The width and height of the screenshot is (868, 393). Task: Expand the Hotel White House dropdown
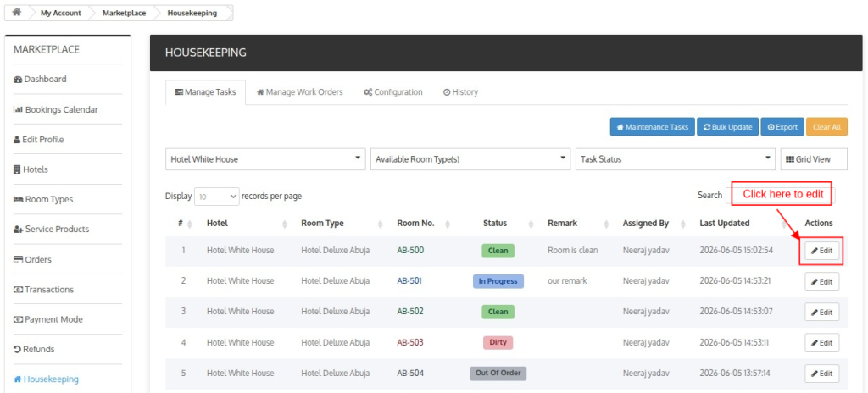coord(265,159)
